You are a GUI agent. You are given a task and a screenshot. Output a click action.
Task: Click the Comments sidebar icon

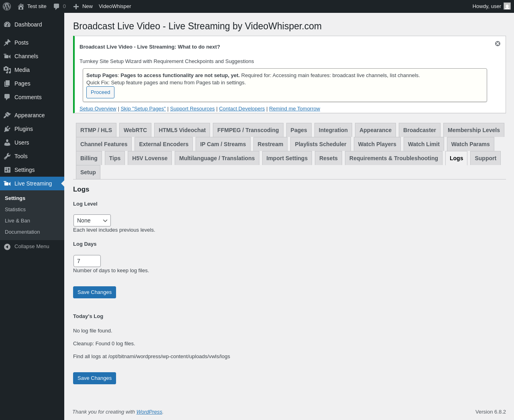[7, 97]
